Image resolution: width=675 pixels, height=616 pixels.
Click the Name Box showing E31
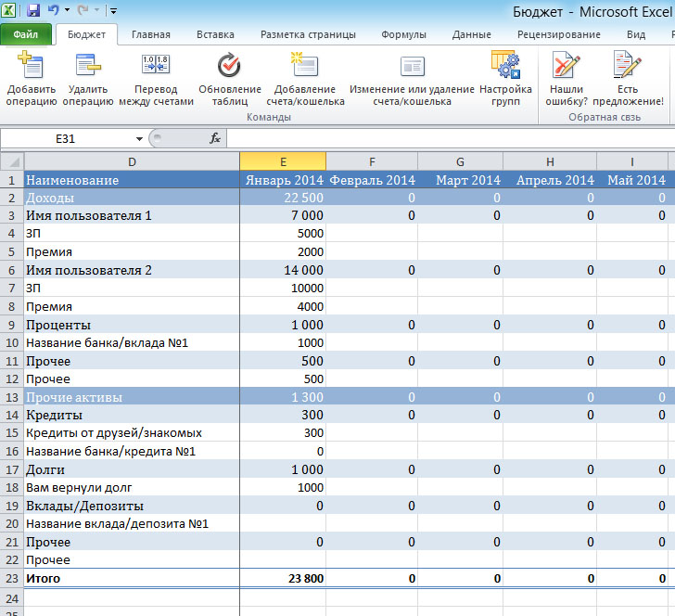pyautogui.click(x=65, y=138)
